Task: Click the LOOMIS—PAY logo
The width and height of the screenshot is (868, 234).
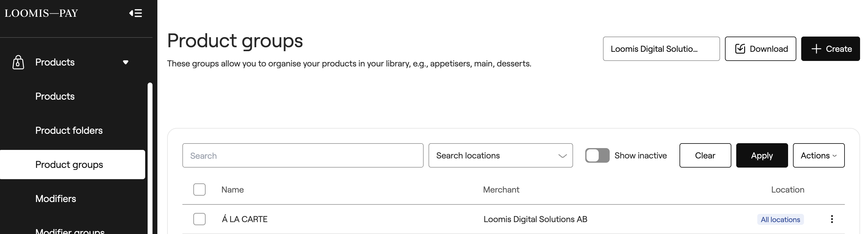Action: click(41, 13)
